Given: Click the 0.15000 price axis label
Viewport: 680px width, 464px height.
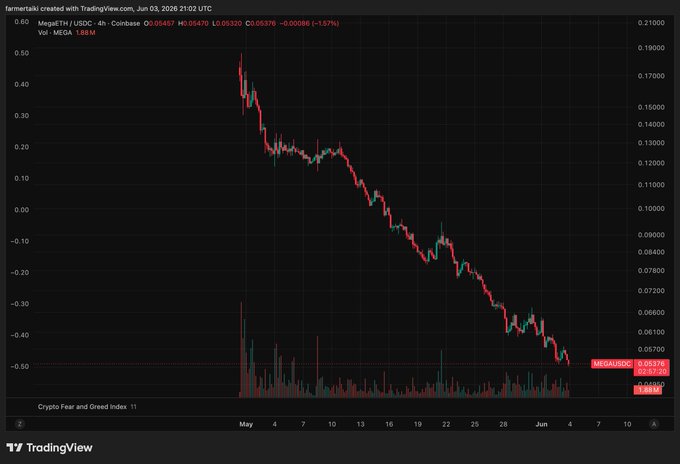Looking at the screenshot, I should (x=651, y=107).
